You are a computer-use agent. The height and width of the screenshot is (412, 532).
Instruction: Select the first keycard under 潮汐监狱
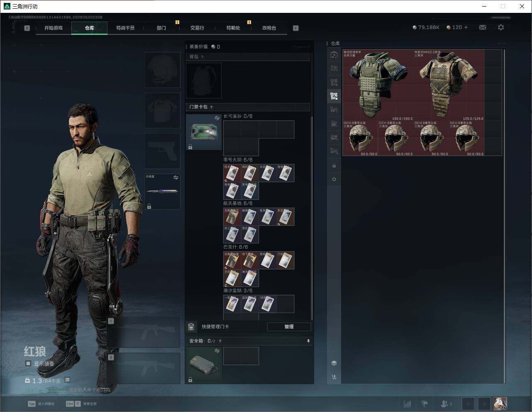[232, 304]
